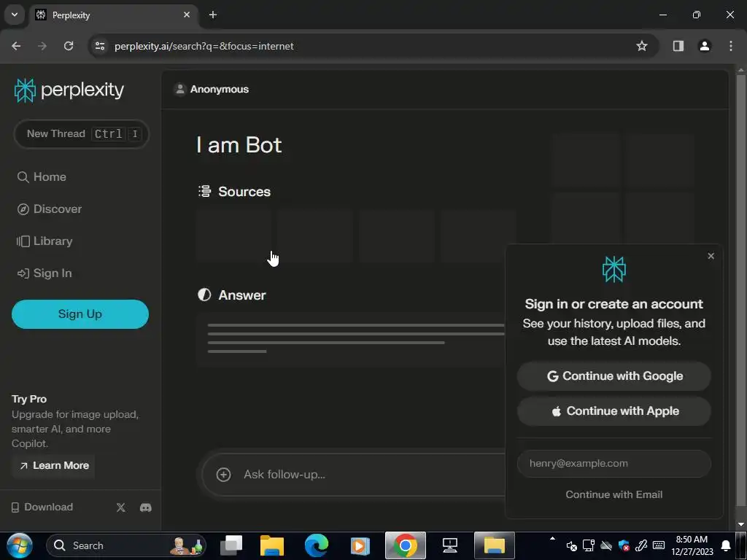Image resolution: width=747 pixels, height=560 pixels.
Task: Click the email address input field
Action: pos(614,464)
